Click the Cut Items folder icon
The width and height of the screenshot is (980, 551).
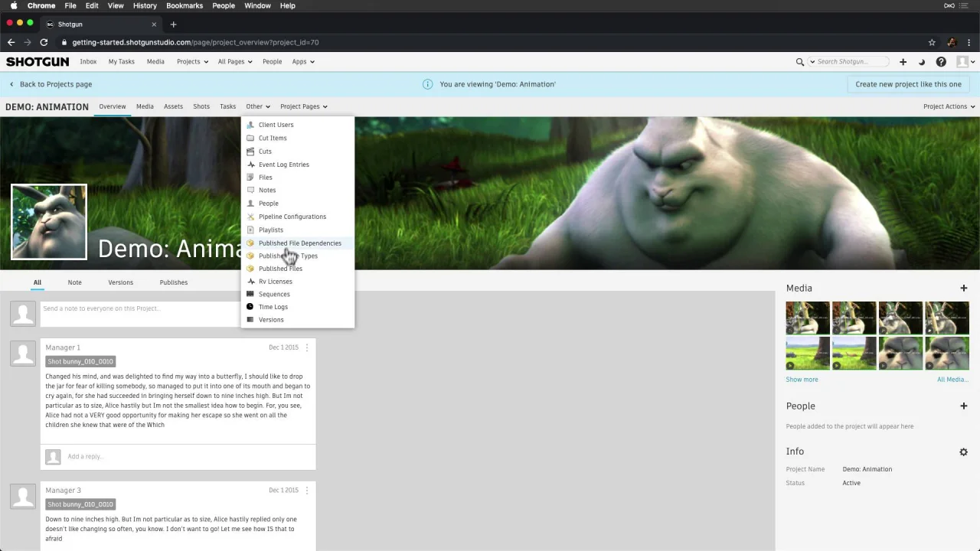click(x=250, y=138)
